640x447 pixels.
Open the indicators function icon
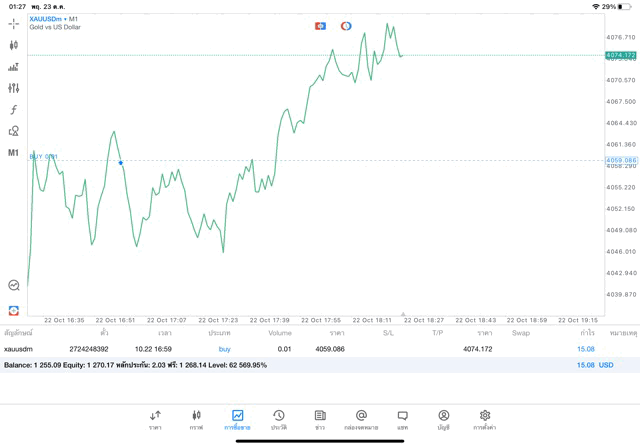pyautogui.click(x=13, y=110)
